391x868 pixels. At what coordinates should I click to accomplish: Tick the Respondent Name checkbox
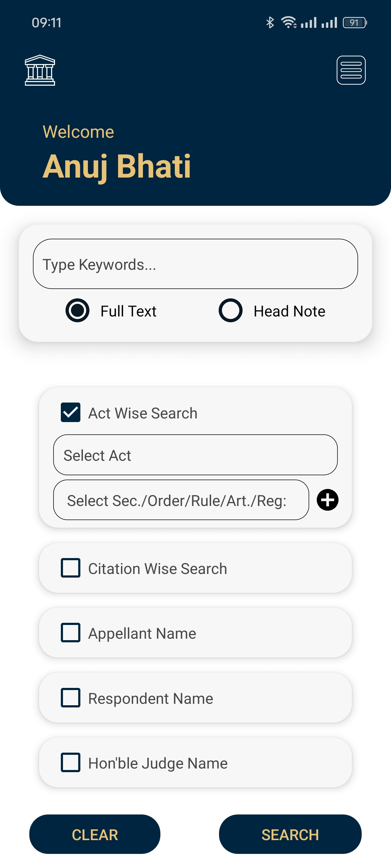pyautogui.click(x=71, y=698)
